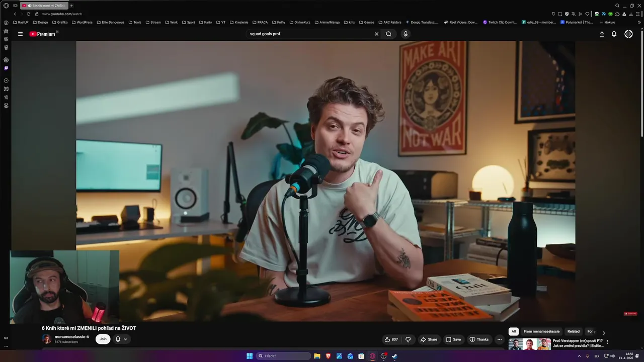Screen dimensions: 644x362
Task: Open the YouTube hamburger guide menu
Action: click(x=20, y=34)
